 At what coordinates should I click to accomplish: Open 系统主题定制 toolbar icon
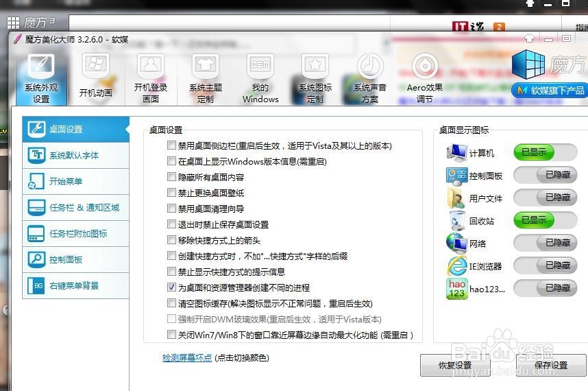[x=205, y=78]
